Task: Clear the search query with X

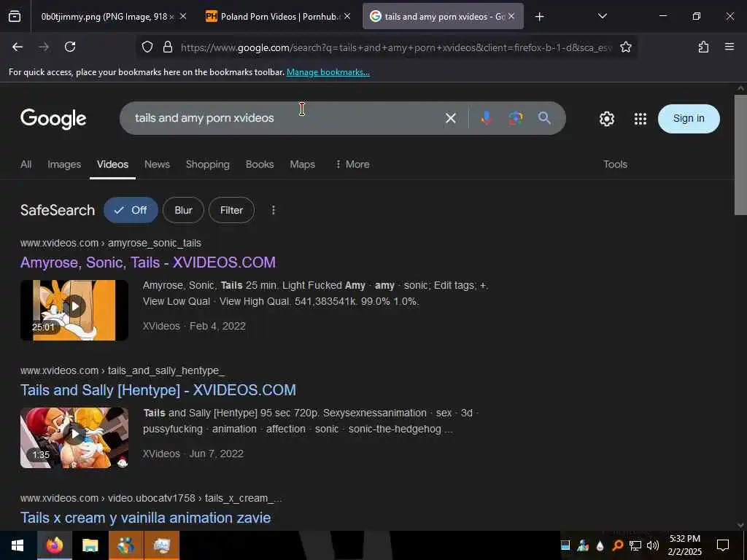Action: tap(451, 118)
